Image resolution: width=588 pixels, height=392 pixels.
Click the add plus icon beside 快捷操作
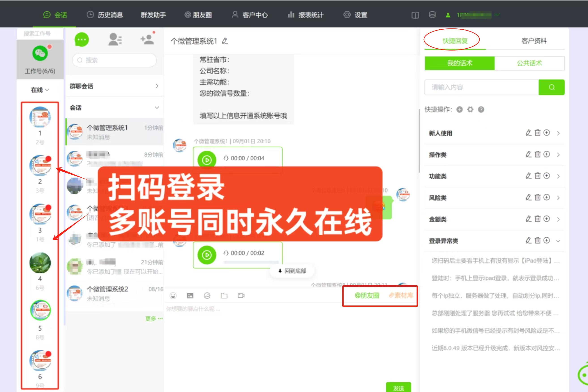click(460, 110)
